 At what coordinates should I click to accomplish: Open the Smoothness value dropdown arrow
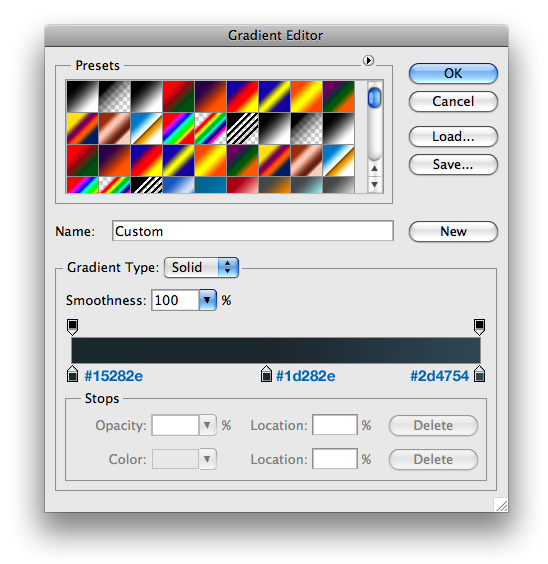(x=207, y=300)
